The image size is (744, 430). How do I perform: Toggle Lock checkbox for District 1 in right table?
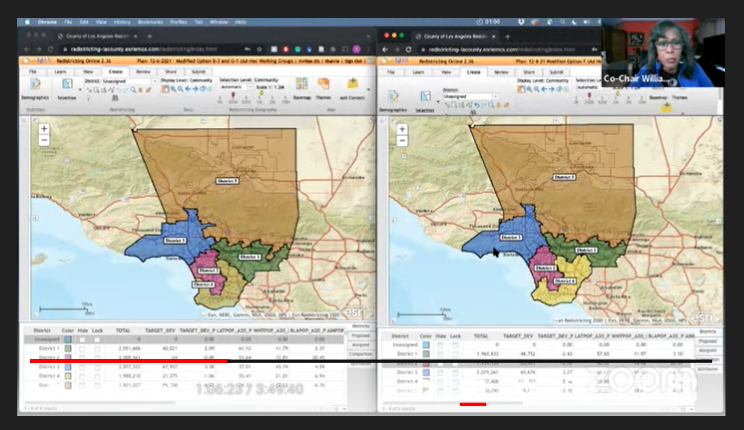click(x=456, y=354)
